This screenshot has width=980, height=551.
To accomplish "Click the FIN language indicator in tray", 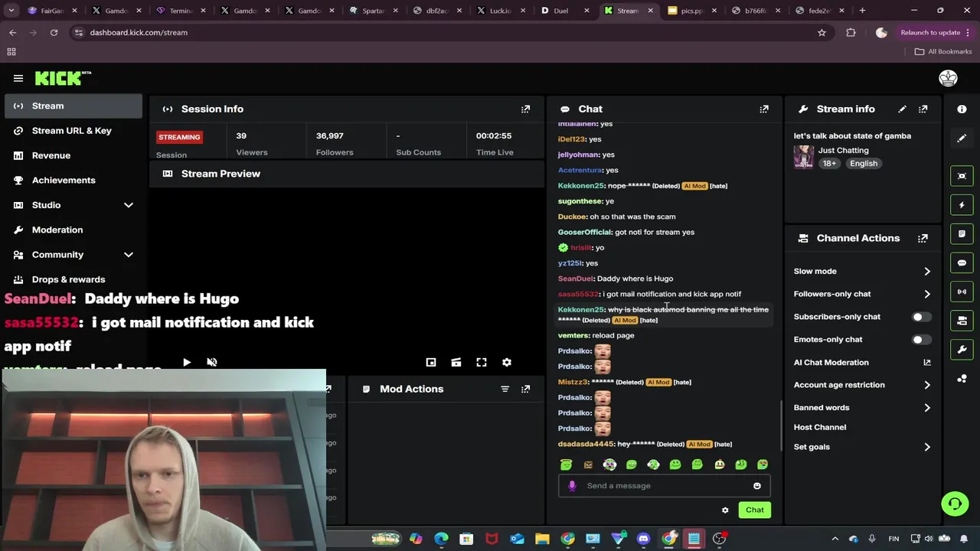I will [x=893, y=539].
